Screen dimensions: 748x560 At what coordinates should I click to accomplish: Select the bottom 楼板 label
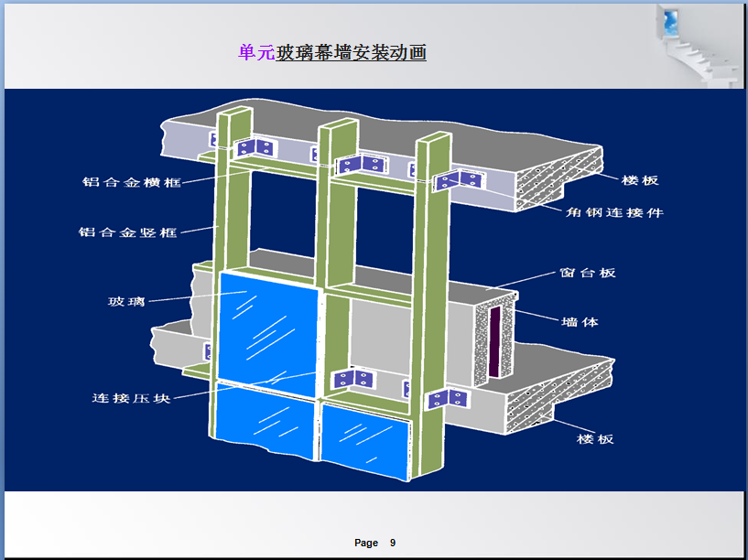[595, 439]
